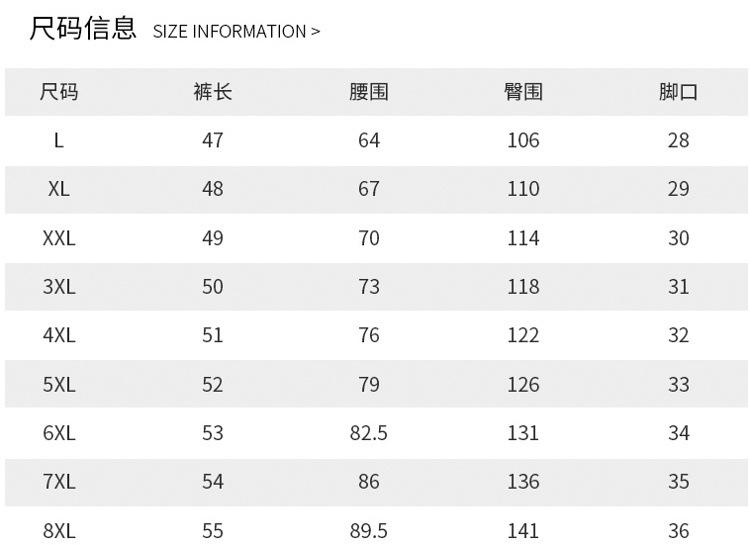Select the waist value 64
The height and width of the screenshot is (545, 750).
[368, 140]
